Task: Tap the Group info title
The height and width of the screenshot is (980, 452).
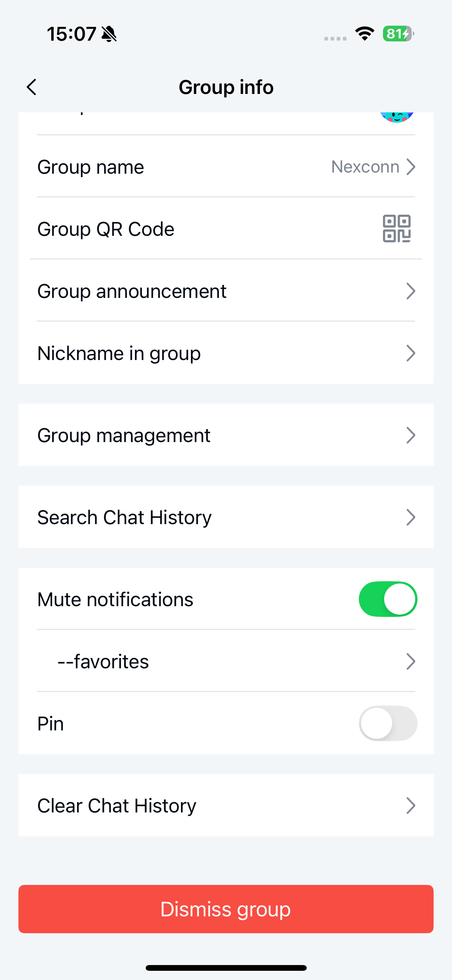Action: (226, 87)
